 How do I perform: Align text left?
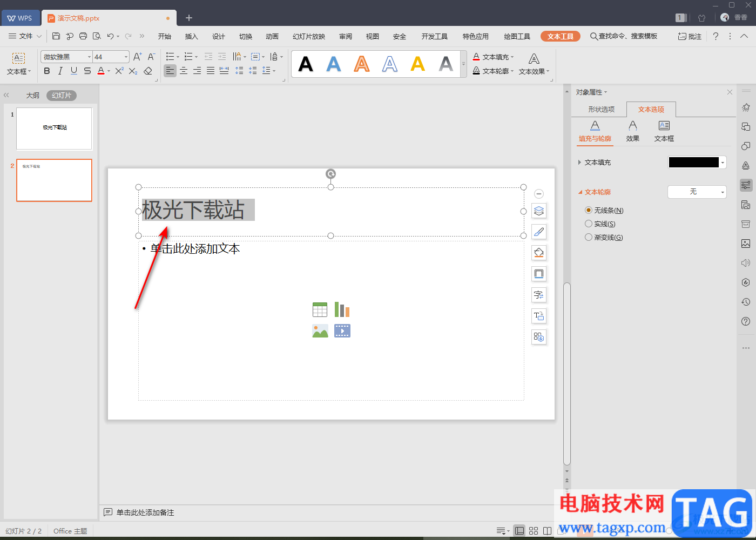(170, 71)
